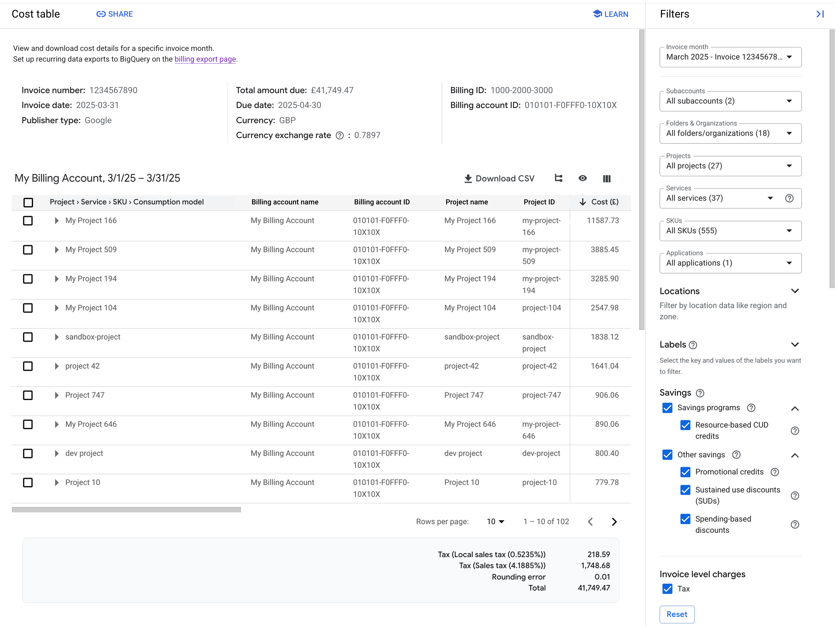Collapse the Filters panel

click(x=820, y=14)
